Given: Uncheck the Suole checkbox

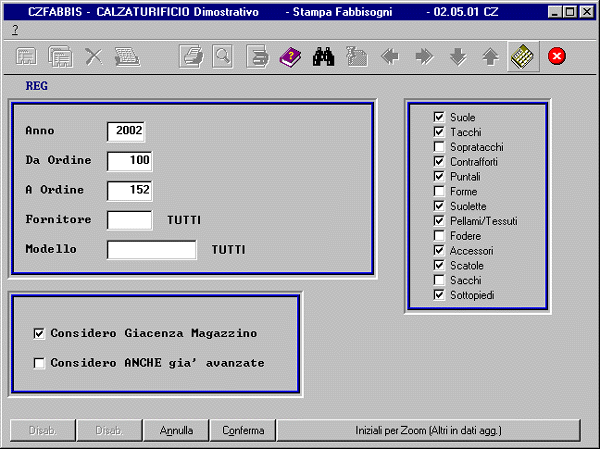Looking at the screenshot, I should pyautogui.click(x=439, y=117).
